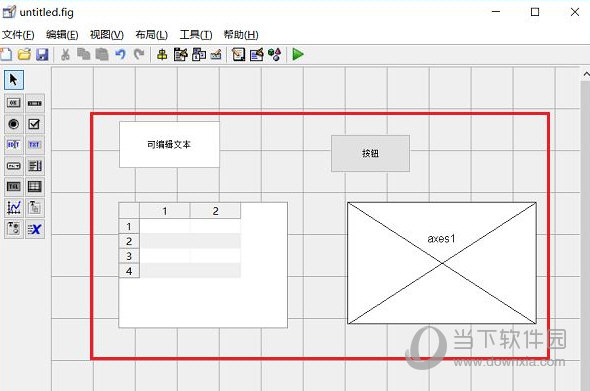
Task: Select the 按钮 push button on canvas
Action: click(370, 154)
